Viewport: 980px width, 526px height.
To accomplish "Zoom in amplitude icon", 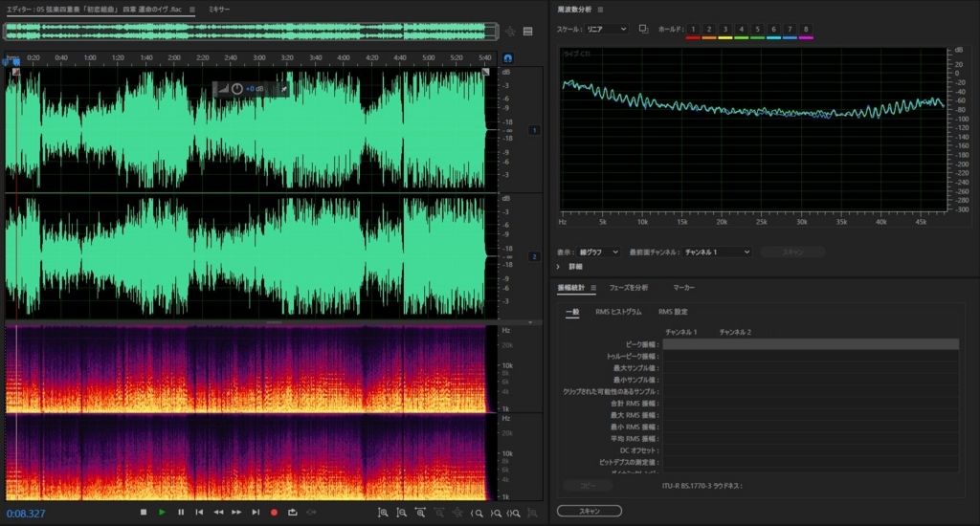I will click(383, 513).
